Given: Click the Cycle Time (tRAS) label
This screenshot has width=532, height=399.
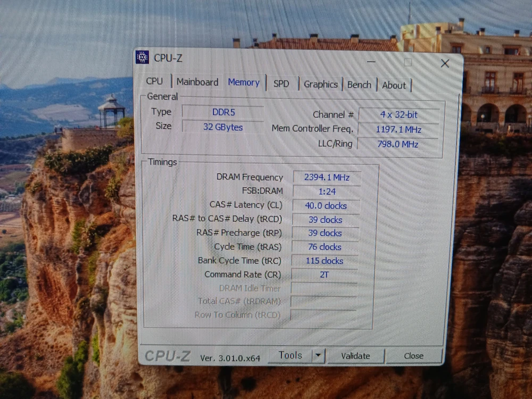Looking at the screenshot, I should coord(248,247).
